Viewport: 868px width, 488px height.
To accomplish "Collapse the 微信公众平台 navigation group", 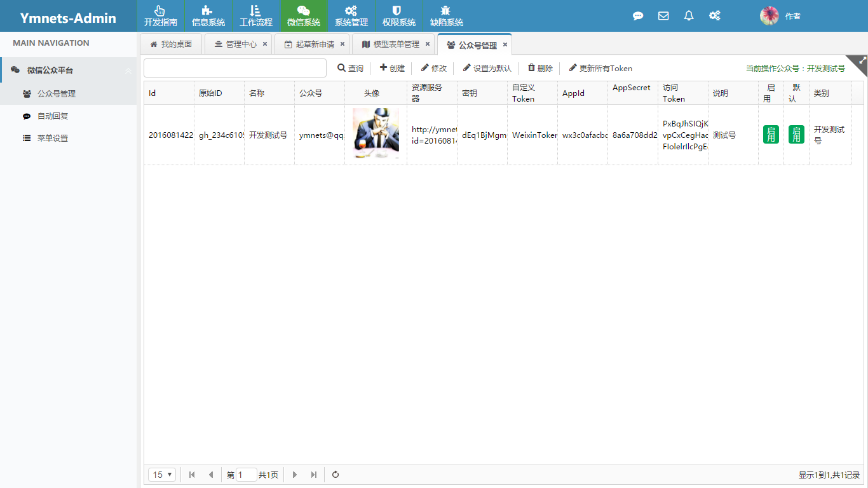I will (128, 71).
